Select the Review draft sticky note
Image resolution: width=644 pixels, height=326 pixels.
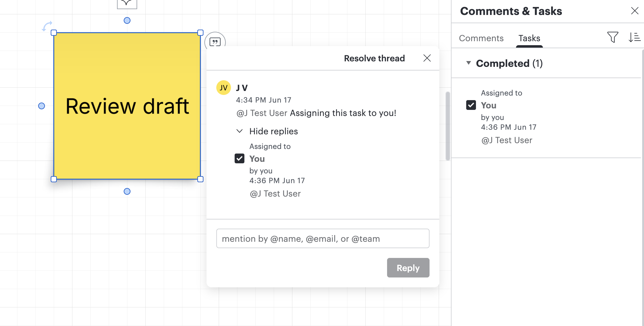127,106
